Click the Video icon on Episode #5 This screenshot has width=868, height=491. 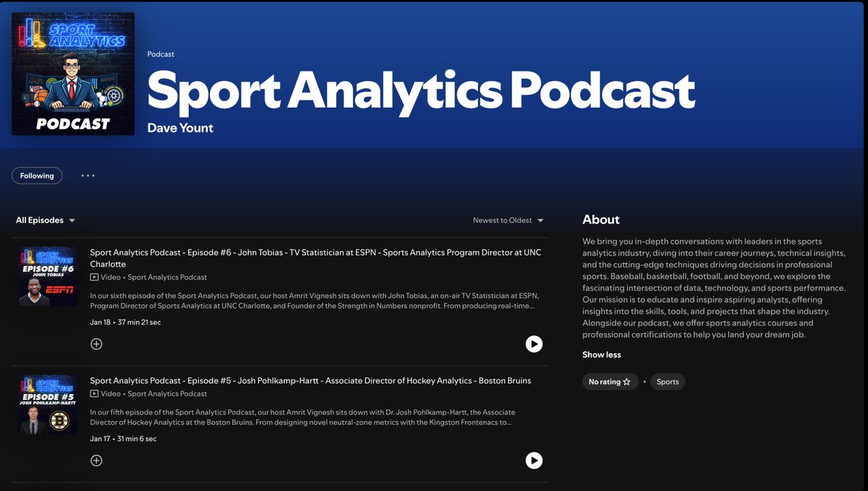(x=94, y=394)
